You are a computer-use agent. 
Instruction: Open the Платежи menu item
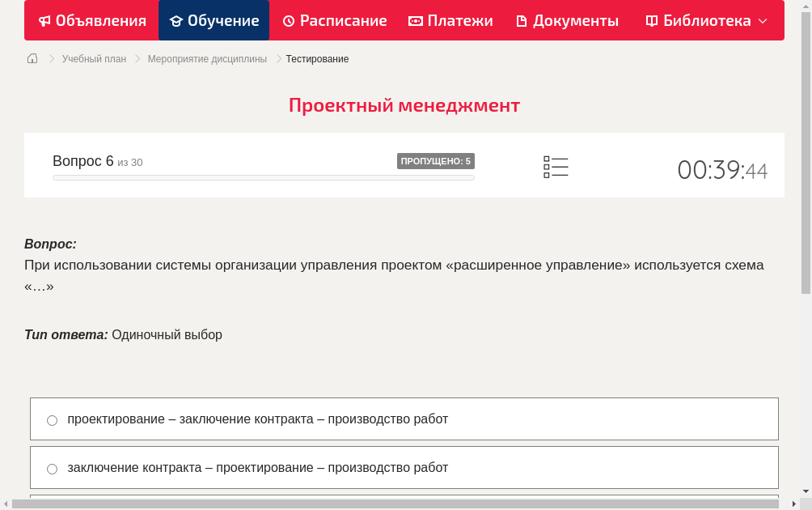click(450, 20)
